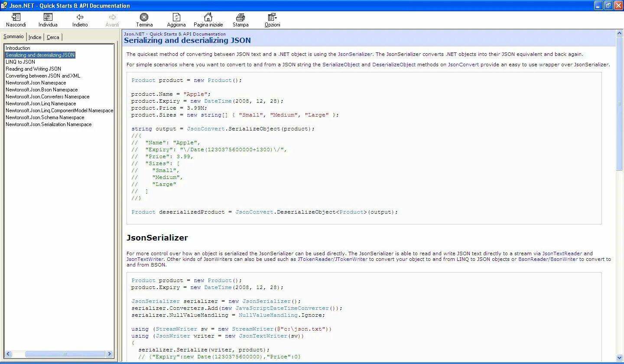This screenshot has height=364, width=624.
Task: Go back with the Indietro arrow
Action: 80,17
